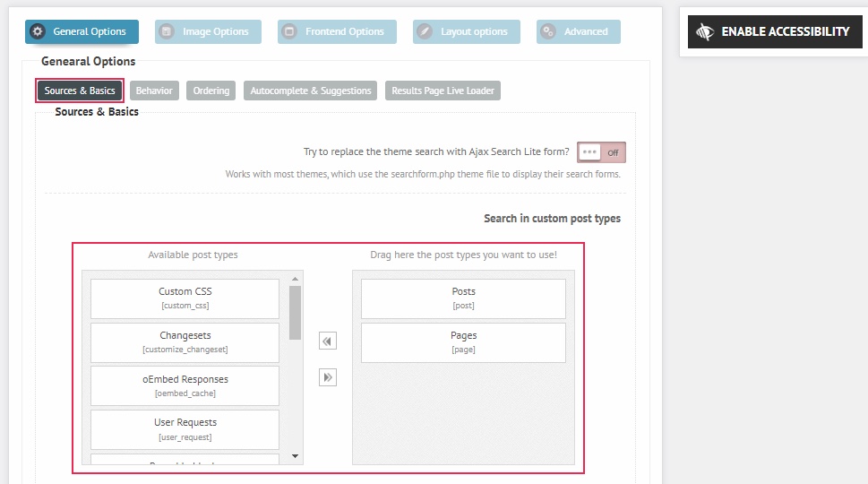Click the Enable Accessibility button

[x=775, y=31]
